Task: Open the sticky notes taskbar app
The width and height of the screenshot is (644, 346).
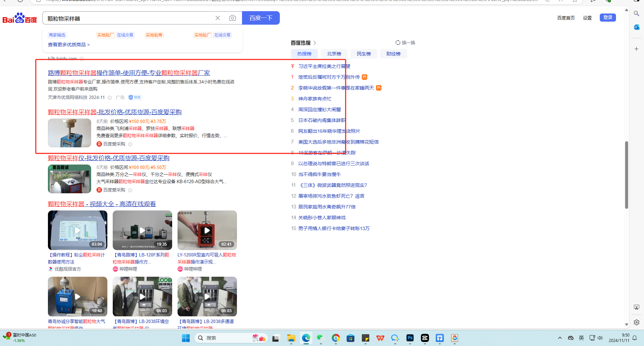Action: coord(366,338)
